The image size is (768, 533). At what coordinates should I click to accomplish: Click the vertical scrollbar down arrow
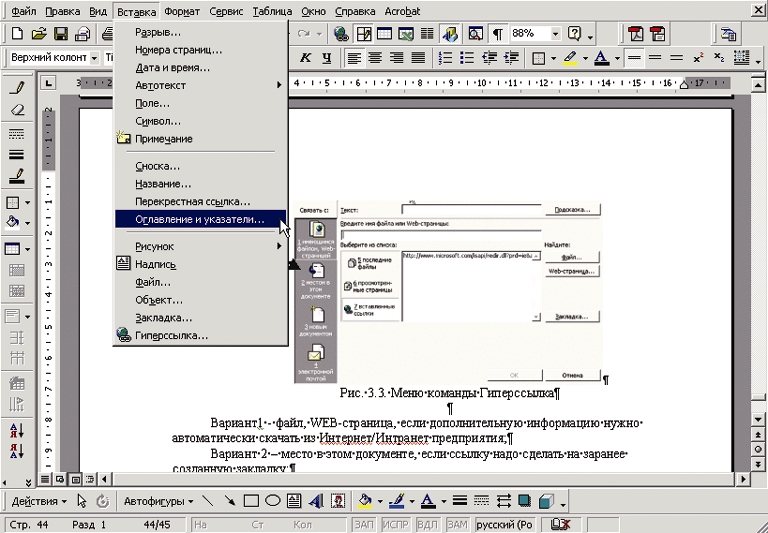point(758,419)
